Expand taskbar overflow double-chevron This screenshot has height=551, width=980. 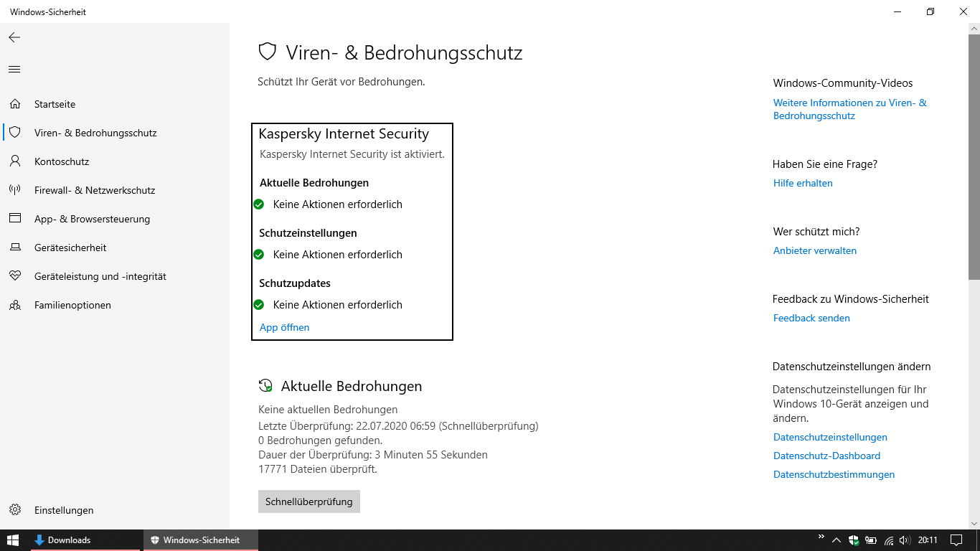click(821, 537)
